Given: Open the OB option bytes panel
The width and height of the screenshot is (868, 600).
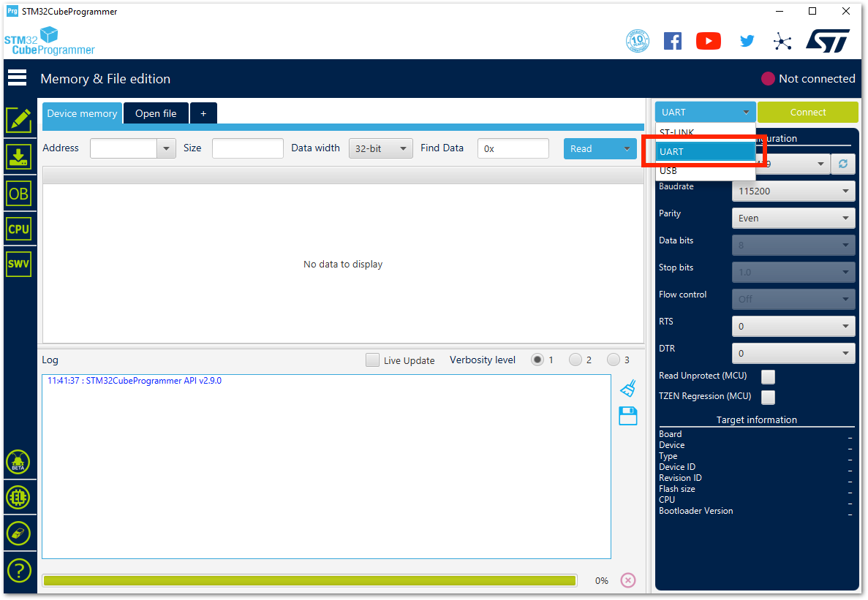Looking at the screenshot, I should tap(19, 194).
